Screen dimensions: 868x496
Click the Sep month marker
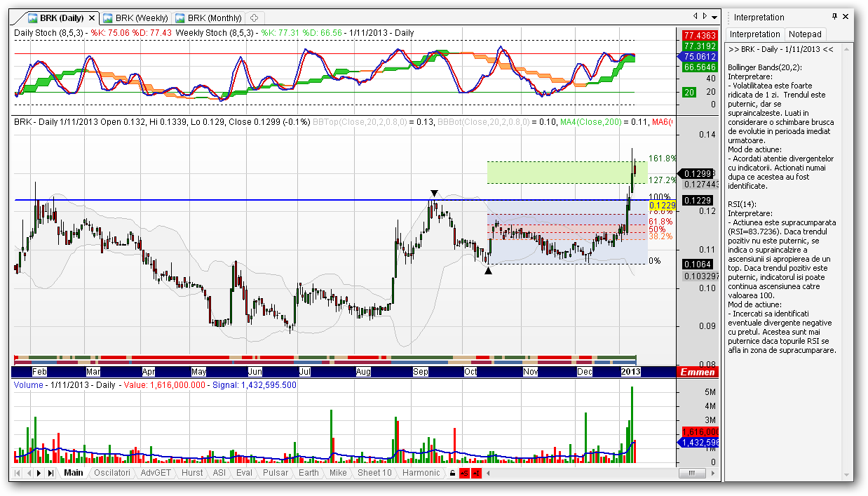pos(421,372)
